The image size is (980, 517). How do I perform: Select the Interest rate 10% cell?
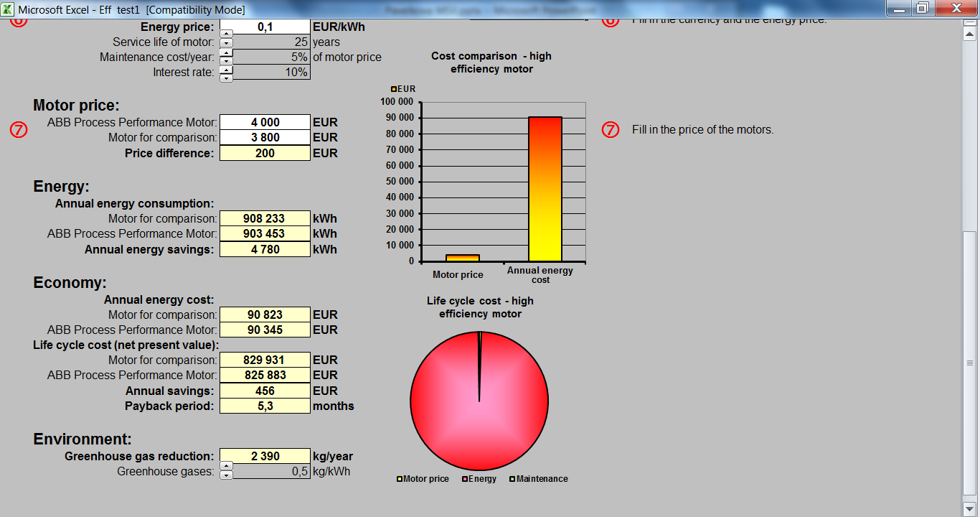click(x=272, y=72)
